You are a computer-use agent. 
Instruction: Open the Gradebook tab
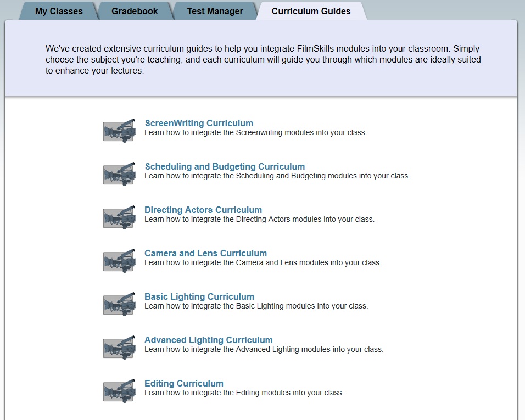coord(135,11)
